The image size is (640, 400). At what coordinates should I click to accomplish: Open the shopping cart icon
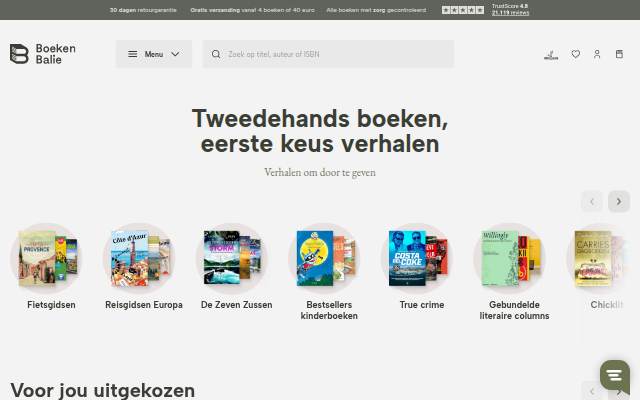coord(619,54)
